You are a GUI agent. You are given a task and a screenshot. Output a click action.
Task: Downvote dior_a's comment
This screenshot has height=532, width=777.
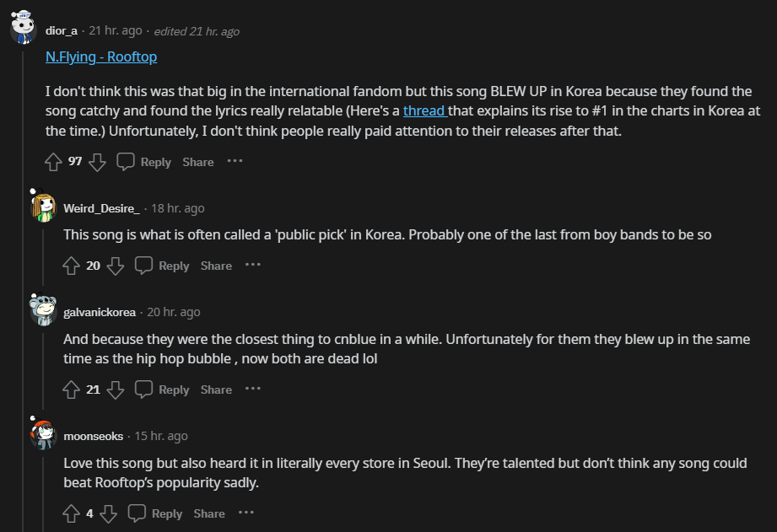(97, 161)
